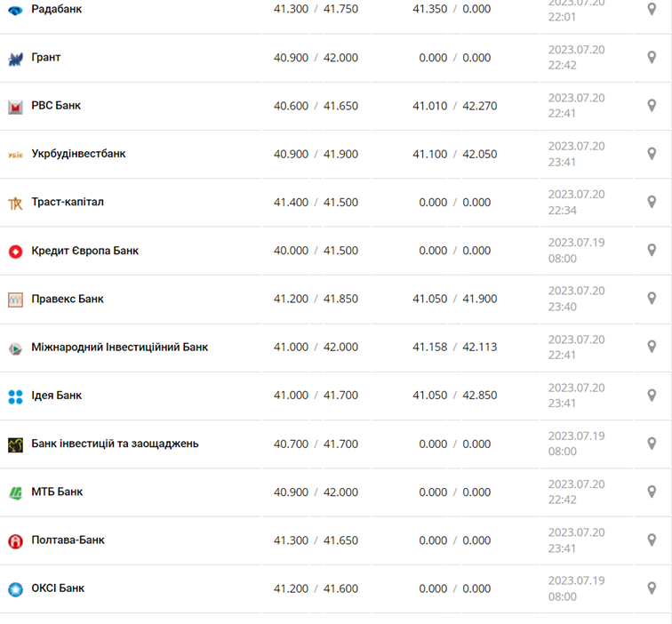Click the Траст-капітал logo icon
This screenshot has height=624, width=672.
click(x=15, y=203)
